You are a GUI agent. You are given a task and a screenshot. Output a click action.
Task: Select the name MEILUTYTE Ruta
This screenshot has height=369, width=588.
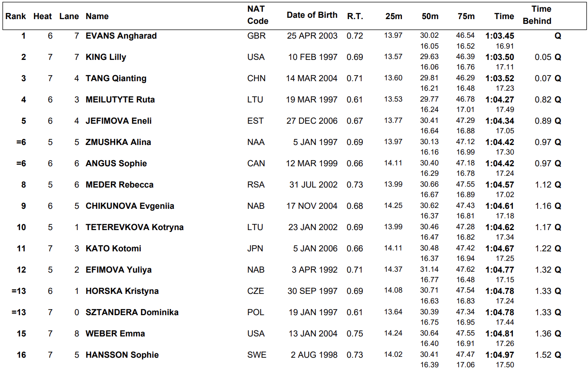120,100
